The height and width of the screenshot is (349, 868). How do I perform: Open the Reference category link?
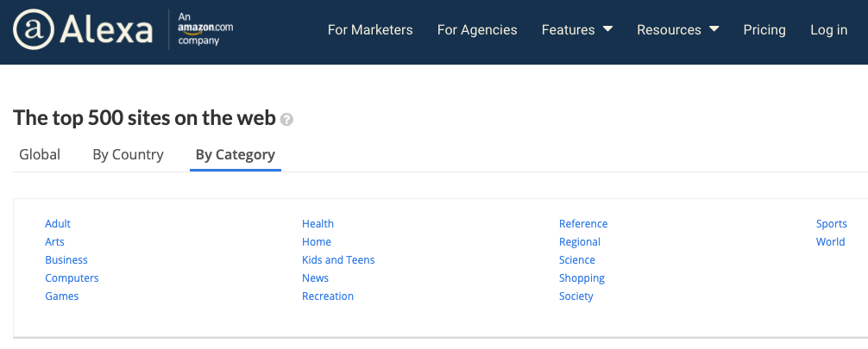[583, 223]
